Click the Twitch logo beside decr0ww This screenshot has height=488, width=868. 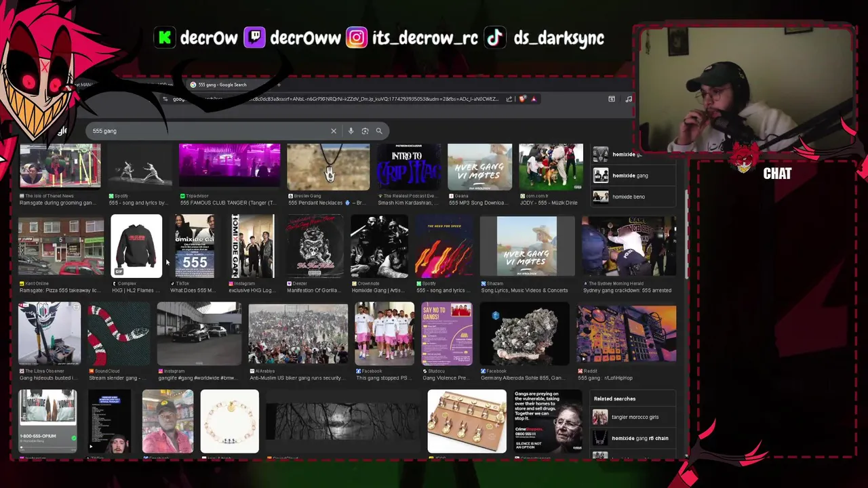click(x=254, y=38)
